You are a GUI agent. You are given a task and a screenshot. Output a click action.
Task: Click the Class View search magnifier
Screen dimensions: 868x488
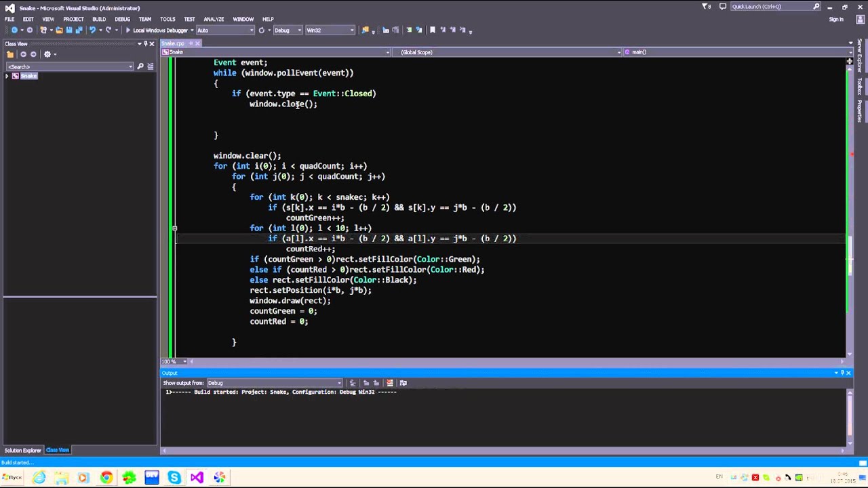pos(140,66)
